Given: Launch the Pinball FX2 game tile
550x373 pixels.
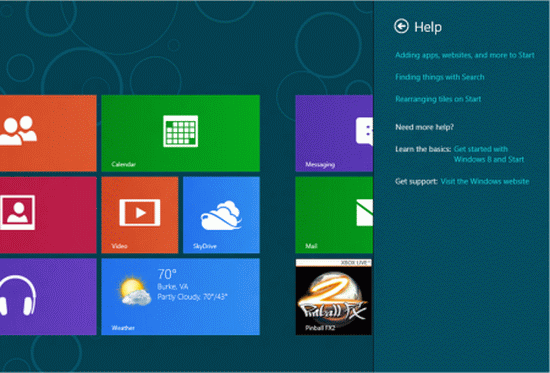Looking at the screenshot, I should point(334,297).
